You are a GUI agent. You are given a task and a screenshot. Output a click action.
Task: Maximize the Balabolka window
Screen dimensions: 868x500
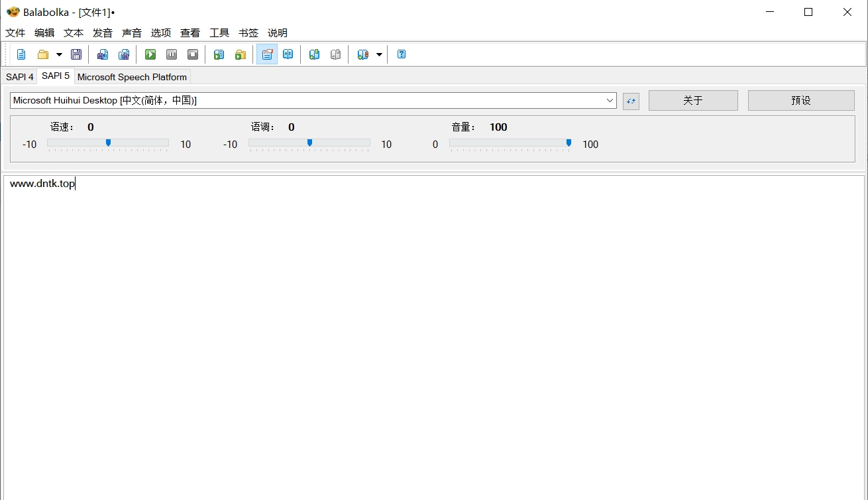click(x=808, y=12)
